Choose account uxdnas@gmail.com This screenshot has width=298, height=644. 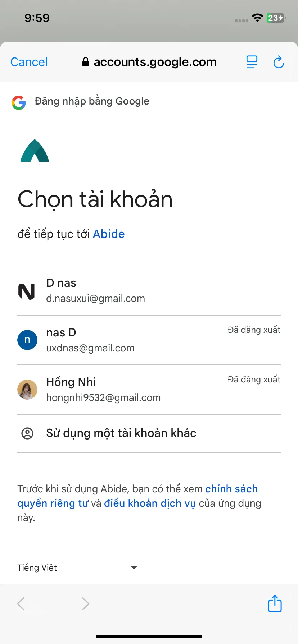(x=149, y=340)
